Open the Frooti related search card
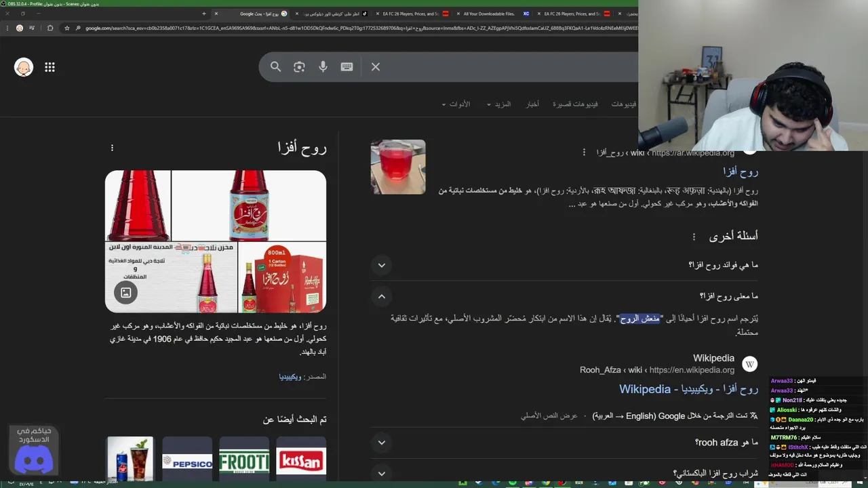Image resolution: width=868 pixels, height=488 pixels. pyautogui.click(x=244, y=459)
